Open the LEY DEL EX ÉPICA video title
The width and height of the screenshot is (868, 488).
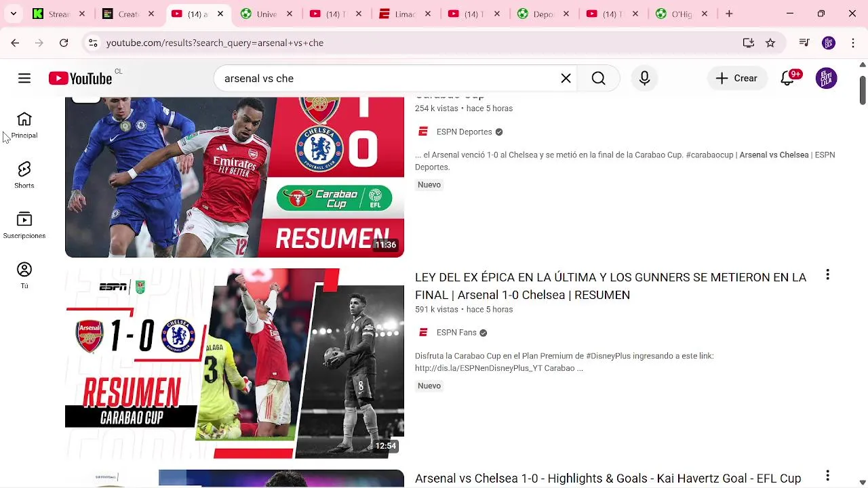click(x=610, y=286)
